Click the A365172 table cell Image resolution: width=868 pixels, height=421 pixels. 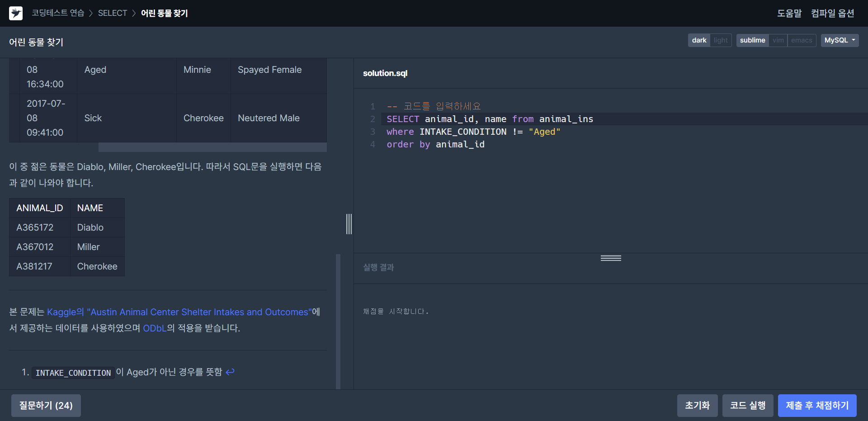[40, 227]
